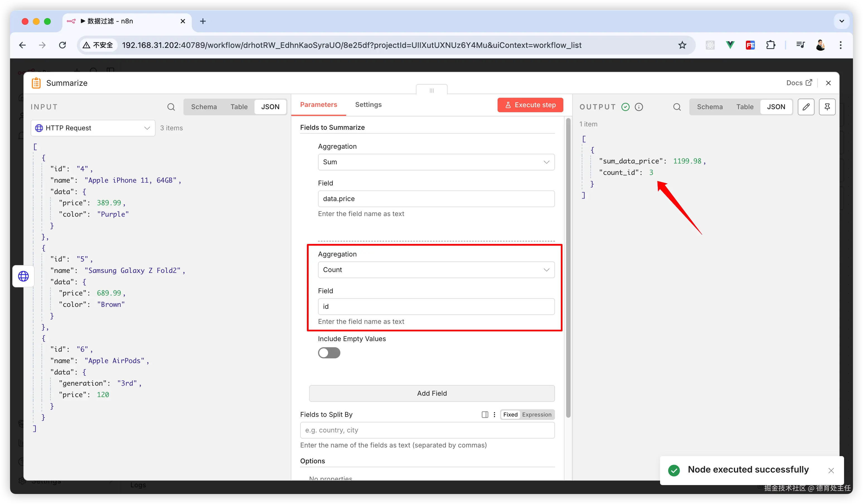The height and width of the screenshot is (504, 863).
Task: Click the Fields to Split By input
Action: tap(427, 430)
